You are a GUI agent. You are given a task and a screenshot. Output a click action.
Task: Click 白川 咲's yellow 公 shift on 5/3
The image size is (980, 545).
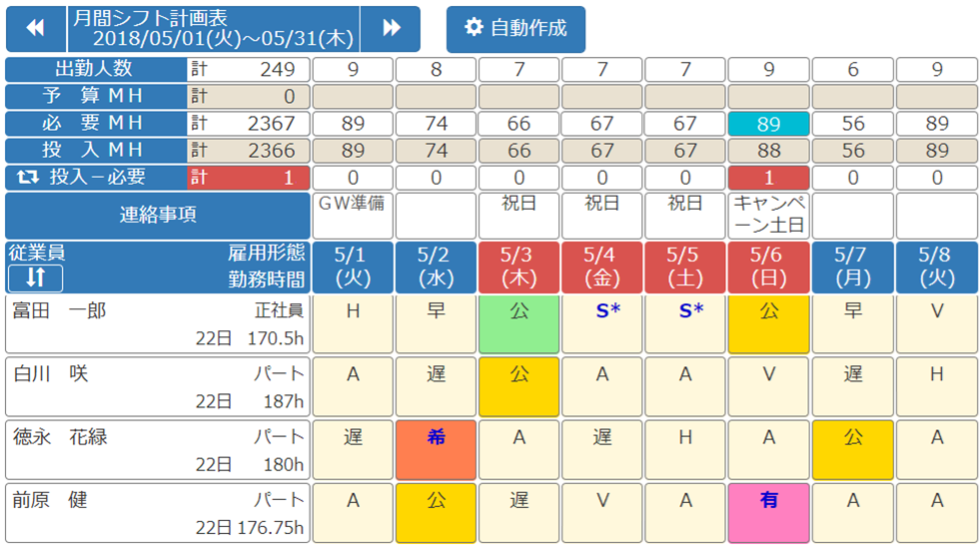pos(519,387)
